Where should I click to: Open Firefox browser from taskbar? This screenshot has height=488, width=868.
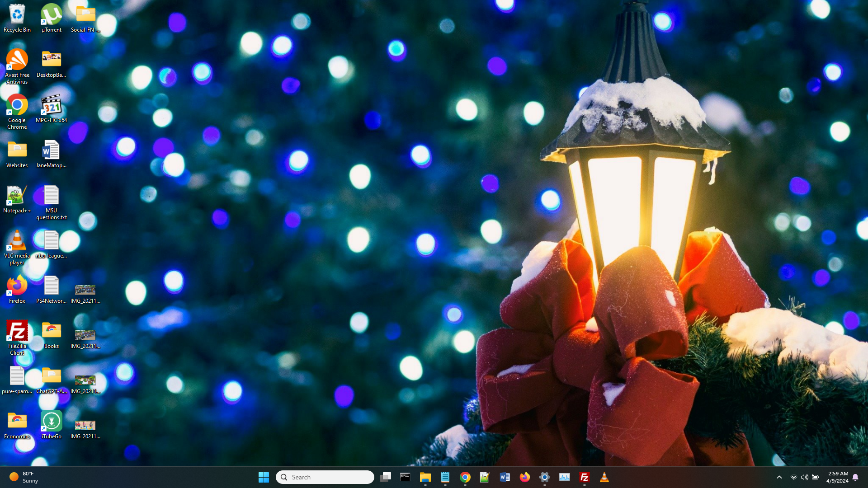click(x=524, y=477)
